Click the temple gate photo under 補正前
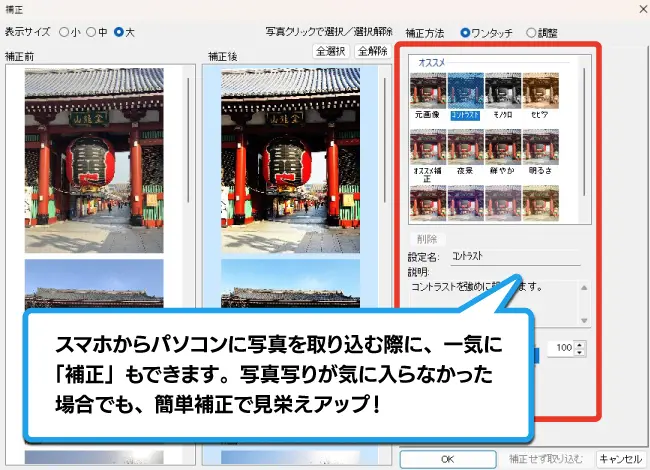650x470 pixels. point(94,161)
